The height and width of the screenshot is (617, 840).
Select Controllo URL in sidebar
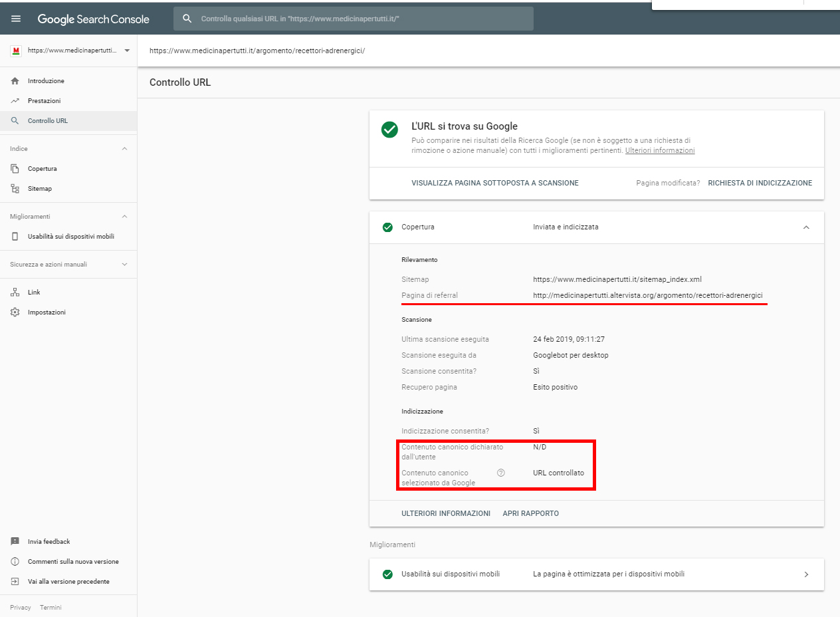point(68,121)
